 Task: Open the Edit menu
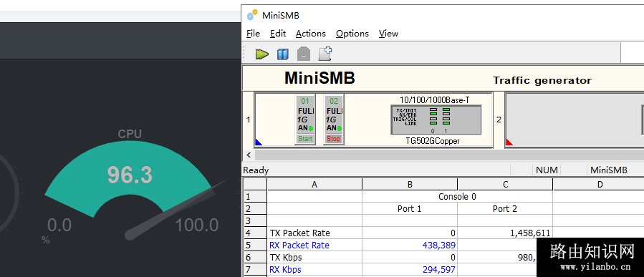coord(278,34)
